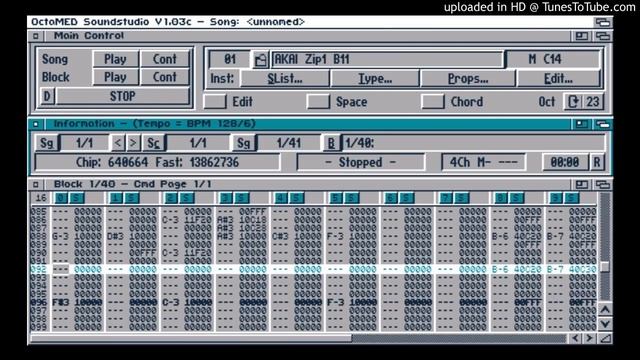The image size is (640, 360).
Task: Click the Sg song selector button
Action: (x=47, y=143)
